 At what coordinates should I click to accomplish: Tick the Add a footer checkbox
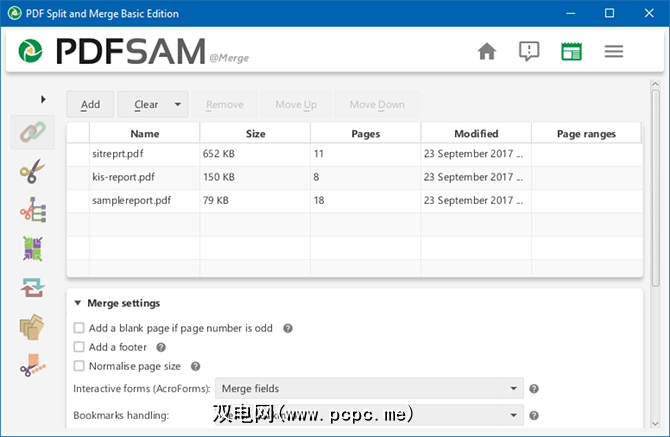point(79,346)
